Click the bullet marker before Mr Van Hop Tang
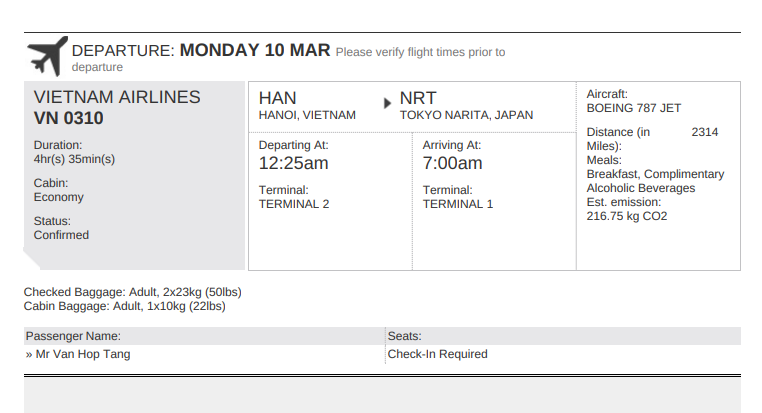Image resolution: width=762 pixels, height=413 pixels. 28,355
